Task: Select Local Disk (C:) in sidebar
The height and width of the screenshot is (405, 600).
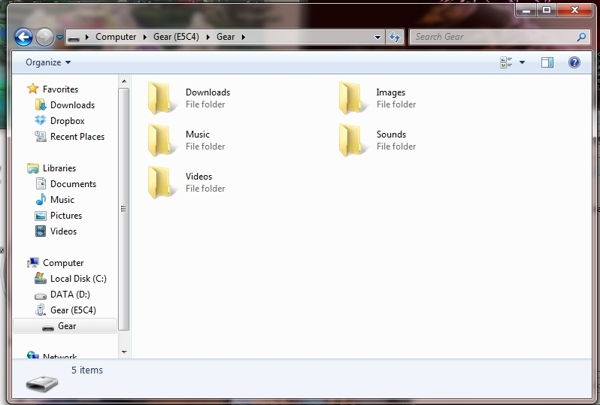Action: coord(77,279)
